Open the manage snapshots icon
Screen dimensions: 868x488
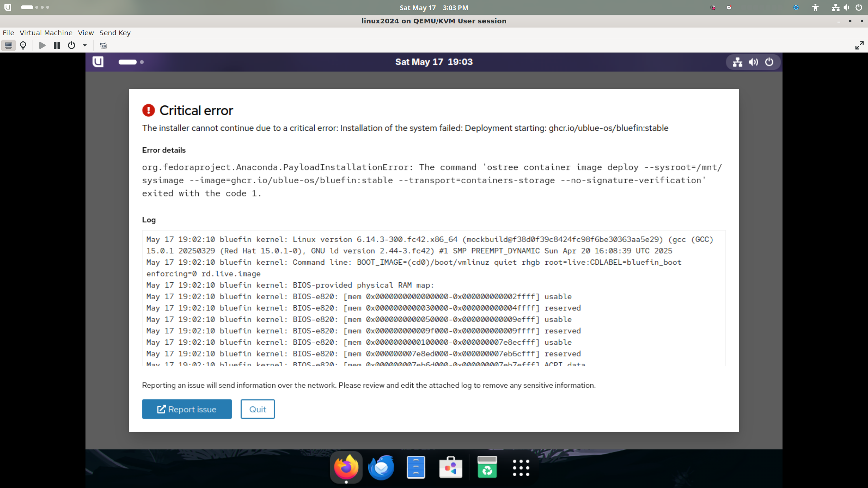coord(103,45)
